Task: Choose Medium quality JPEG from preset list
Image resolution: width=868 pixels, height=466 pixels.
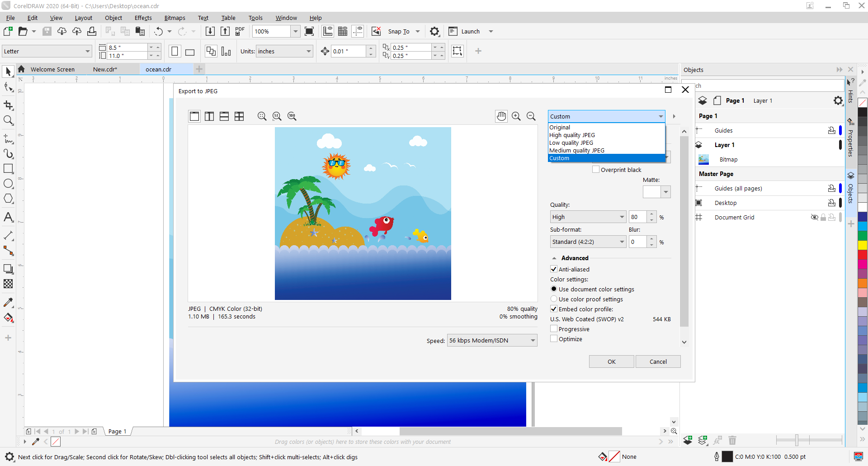Action: pyautogui.click(x=576, y=151)
